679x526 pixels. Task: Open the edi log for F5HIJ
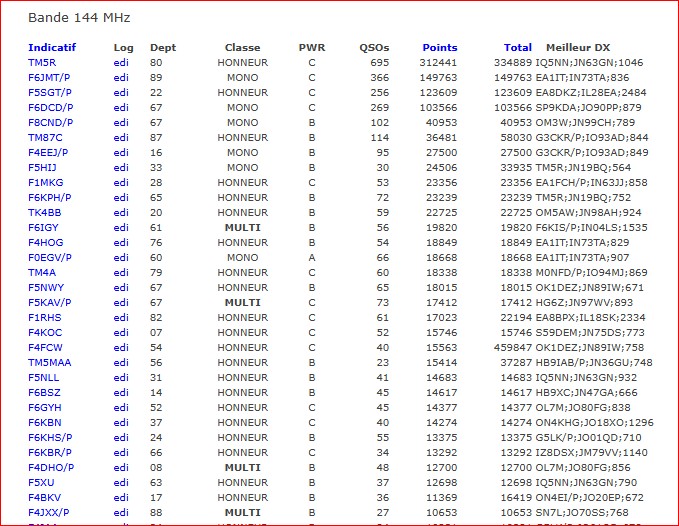pos(121,168)
